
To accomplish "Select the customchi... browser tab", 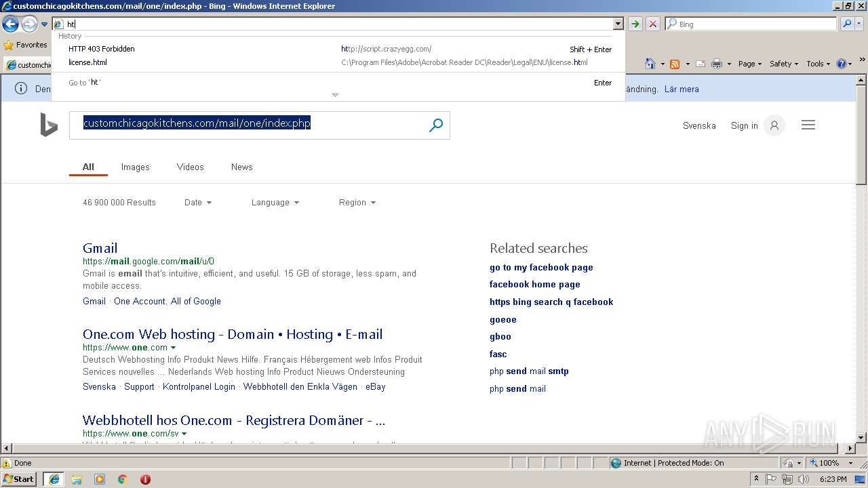I will (x=28, y=65).
